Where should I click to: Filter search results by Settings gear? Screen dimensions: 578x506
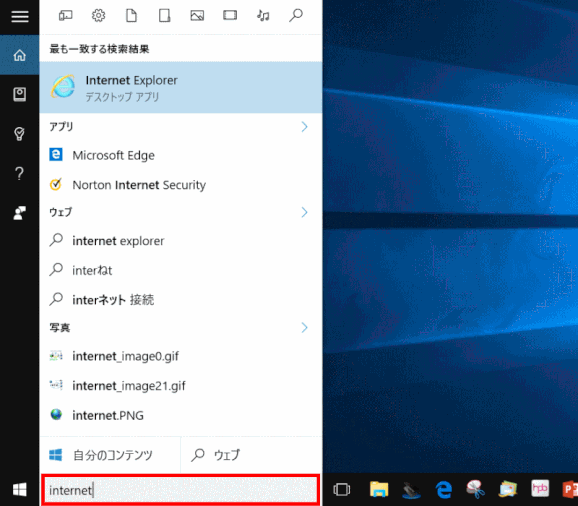pyautogui.click(x=98, y=15)
